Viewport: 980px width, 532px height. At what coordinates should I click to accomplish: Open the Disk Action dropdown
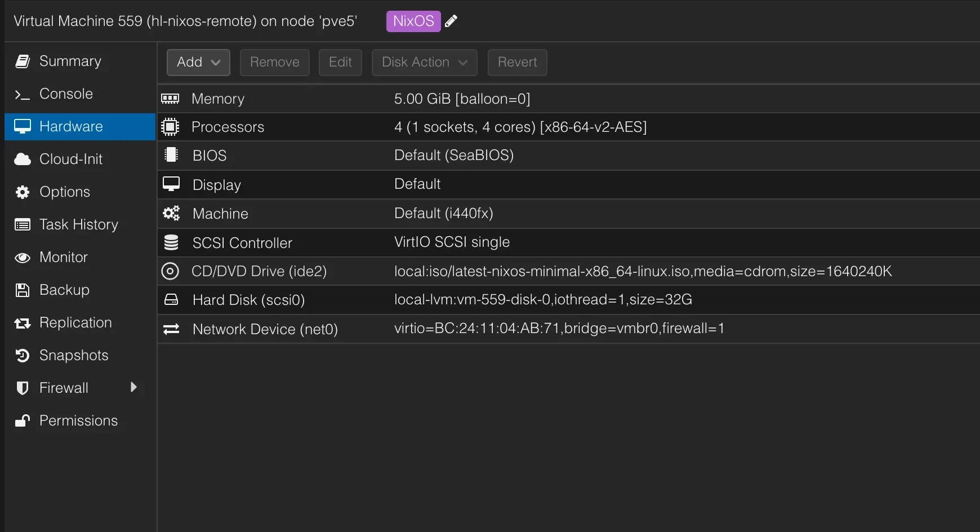coord(424,62)
